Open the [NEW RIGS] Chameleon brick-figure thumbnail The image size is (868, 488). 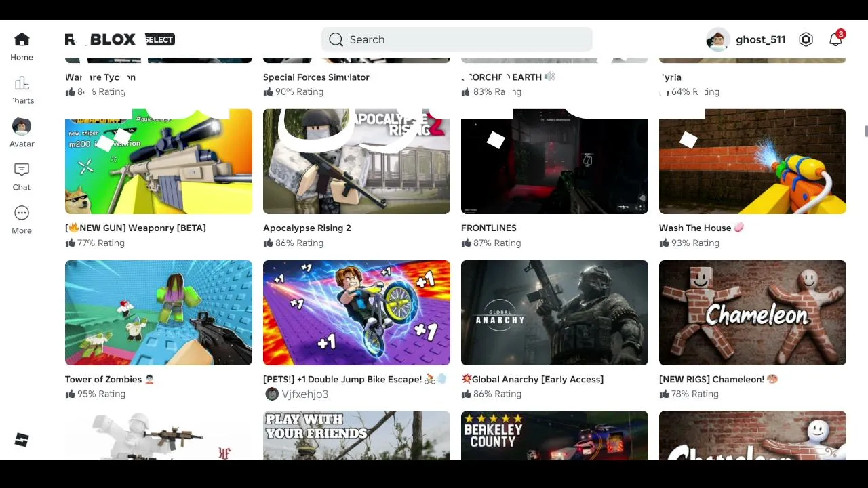pos(753,312)
